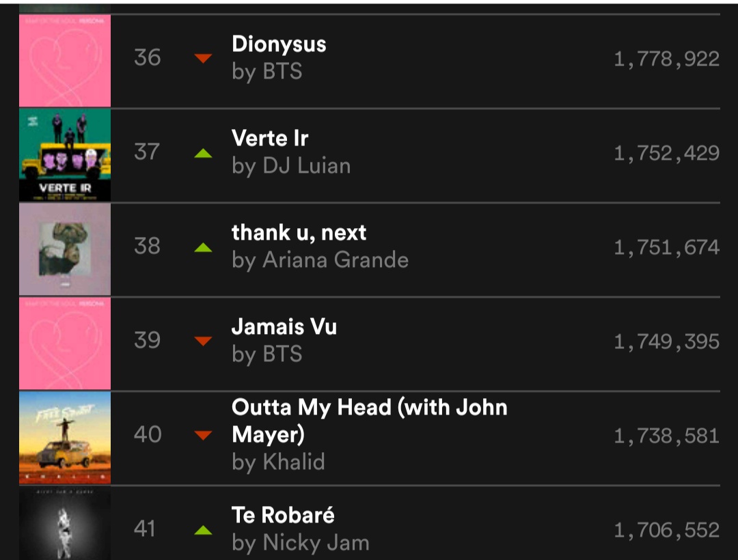Open the Jamais Vu track title

pos(284,327)
